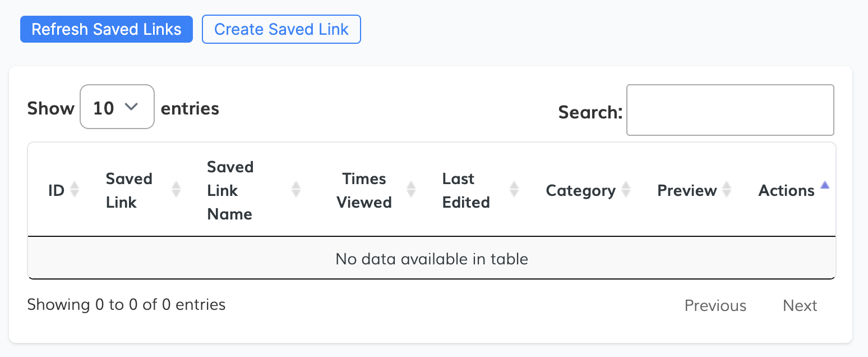Sort by Saved Link Name arrows
Viewport: 868px width, 357px height.
pyautogui.click(x=296, y=190)
